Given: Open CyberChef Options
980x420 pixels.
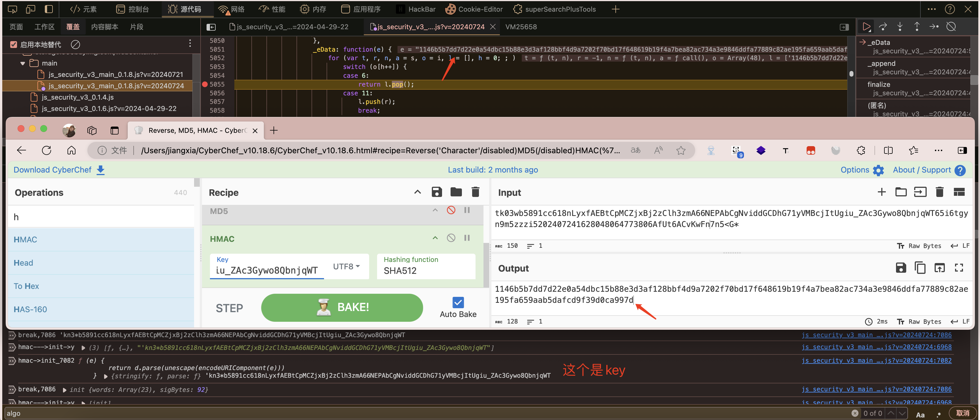Looking at the screenshot, I should 862,170.
